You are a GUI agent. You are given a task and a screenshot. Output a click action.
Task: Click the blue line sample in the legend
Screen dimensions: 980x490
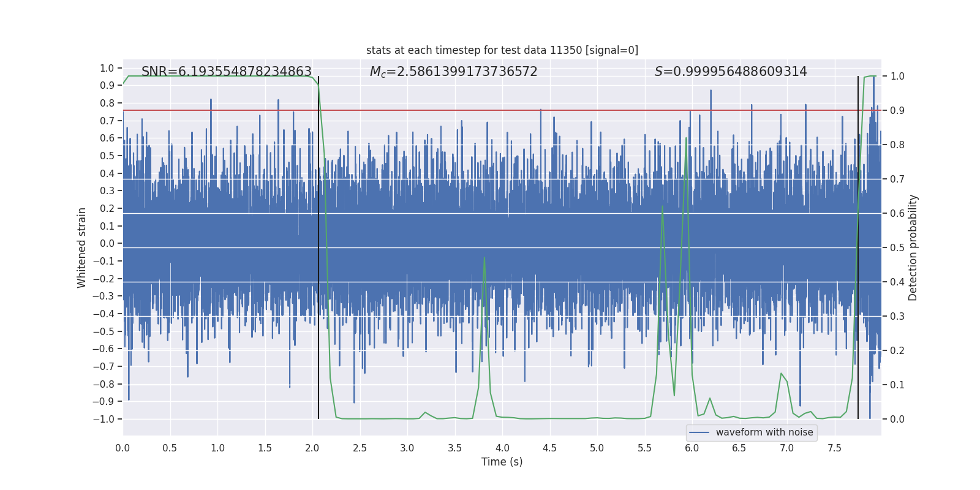tap(699, 432)
